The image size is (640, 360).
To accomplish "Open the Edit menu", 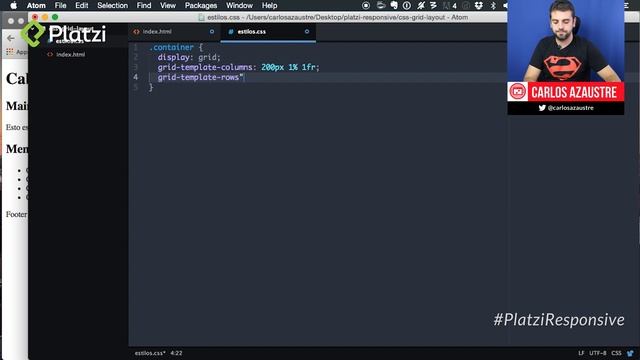I will (x=82, y=5).
